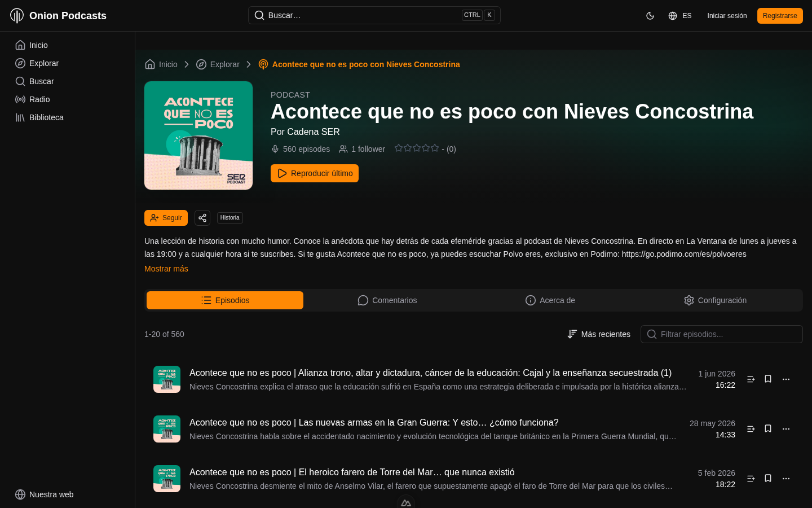The image size is (812, 508).
Task: Bookmark the Gran Guerra episode
Action: tap(768, 429)
